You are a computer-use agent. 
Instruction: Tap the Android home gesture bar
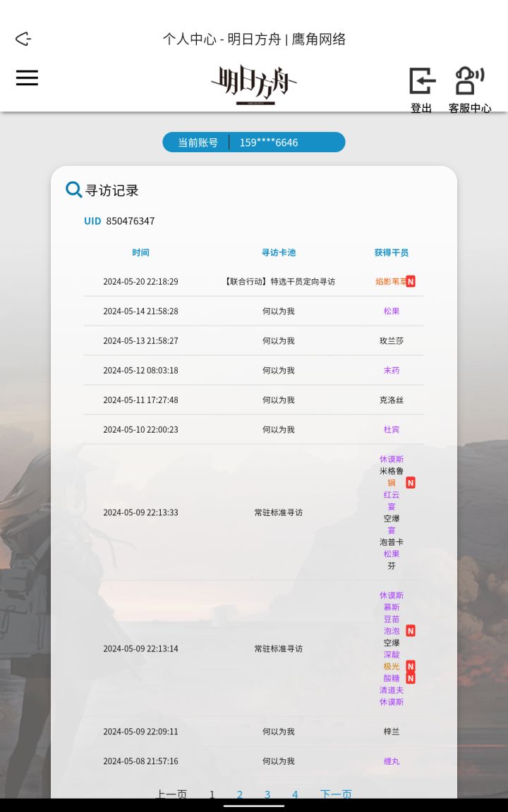point(254,806)
